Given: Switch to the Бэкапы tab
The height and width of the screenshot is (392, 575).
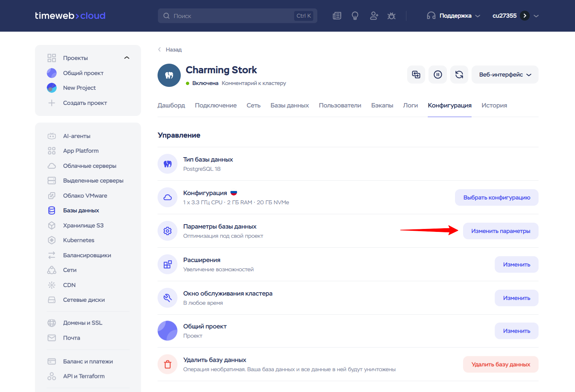Looking at the screenshot, I should click(x=382, y=106).
